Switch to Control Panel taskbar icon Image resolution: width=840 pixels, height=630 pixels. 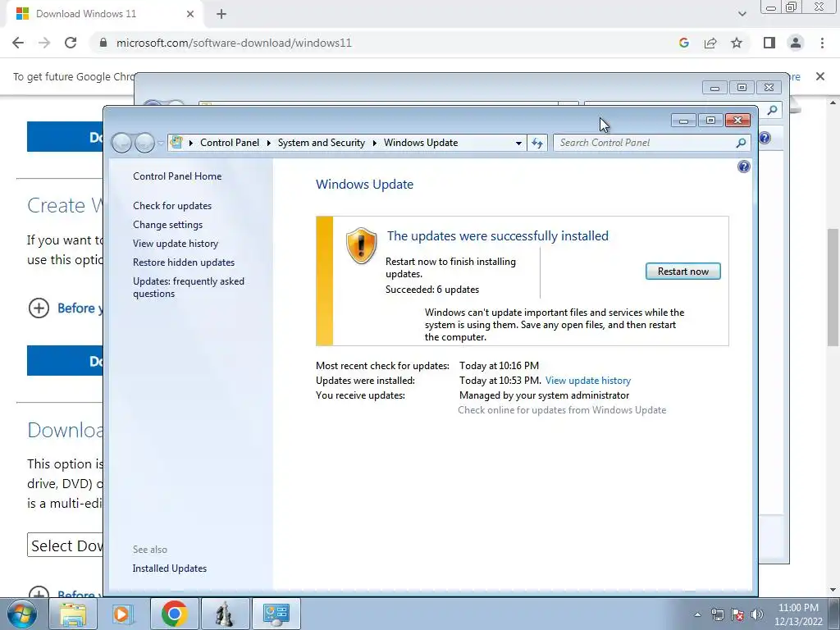tap(276, 614)
